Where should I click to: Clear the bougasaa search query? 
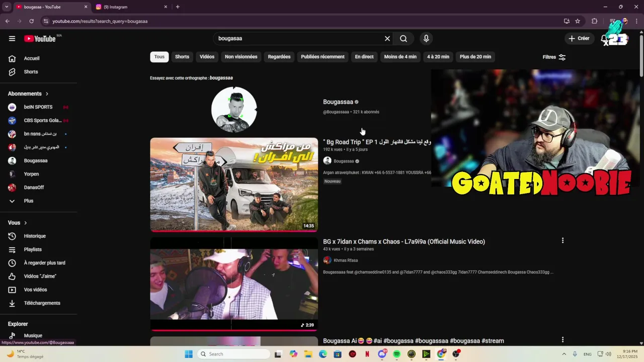pyautogui.click(x=387, y=39)
